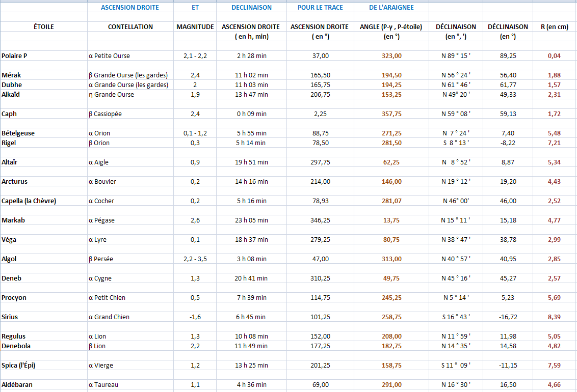This screenshot has height=392, width=577.
Task: Select Markab's ascension in degrees "346,25"
Action: 320,220
